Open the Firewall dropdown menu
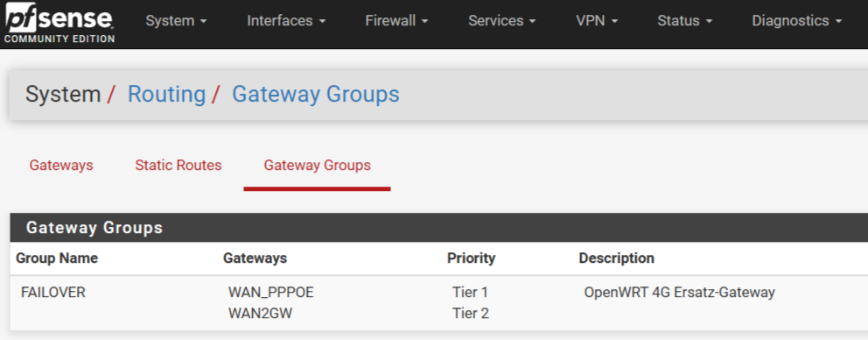This screenshot has width=868, height=340. pos(397,21)
